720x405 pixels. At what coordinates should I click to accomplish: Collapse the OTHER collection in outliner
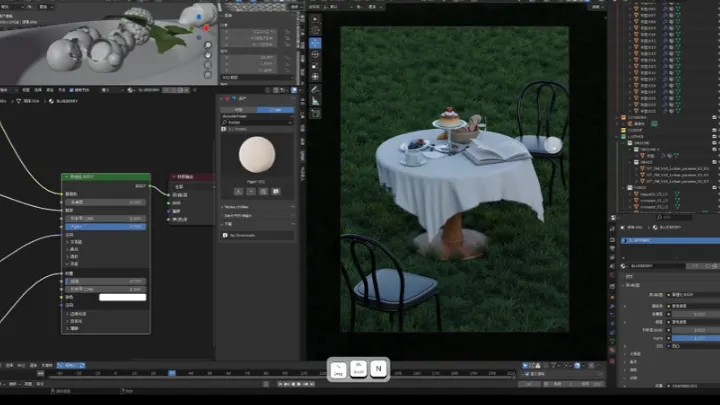tap(618, 137)
